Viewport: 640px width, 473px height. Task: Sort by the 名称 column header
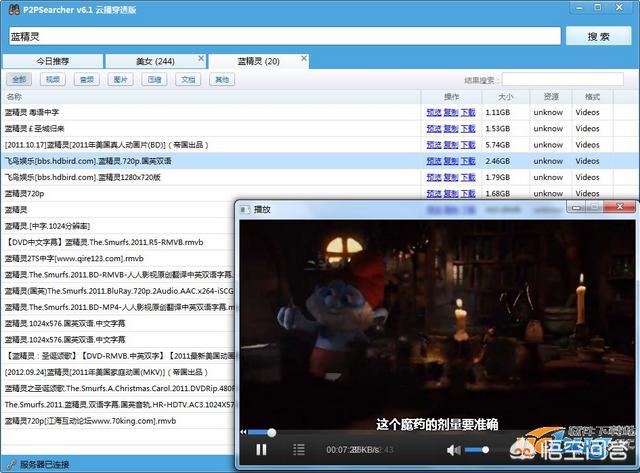pos(210,97)
